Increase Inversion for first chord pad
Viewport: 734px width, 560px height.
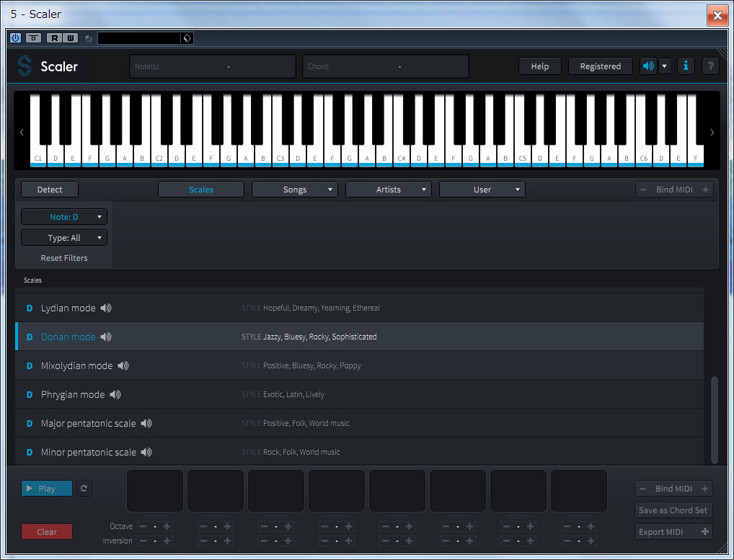(167, 541)
